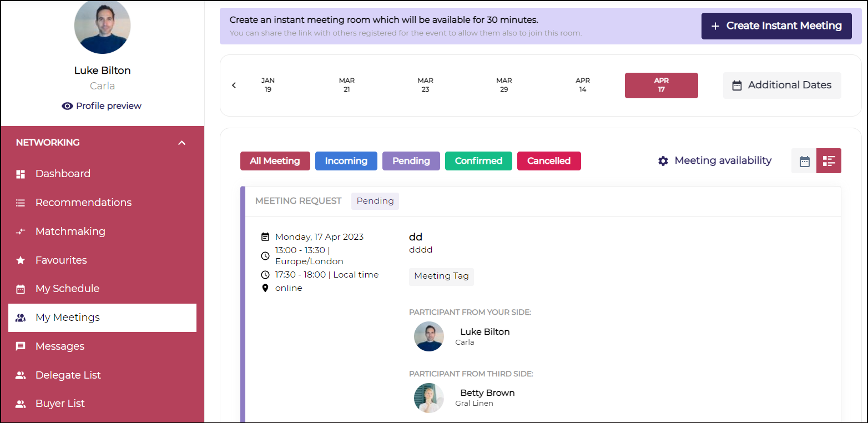This screenshot has height=423, width=868.
Task: Click the Dashboard grid icon in sidebar
Action: tap(21, 174)
